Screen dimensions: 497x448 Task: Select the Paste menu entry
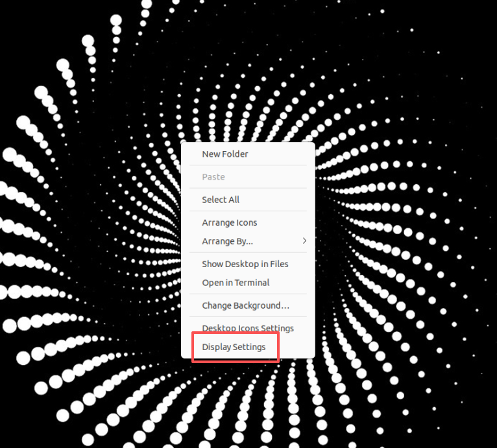248,177
